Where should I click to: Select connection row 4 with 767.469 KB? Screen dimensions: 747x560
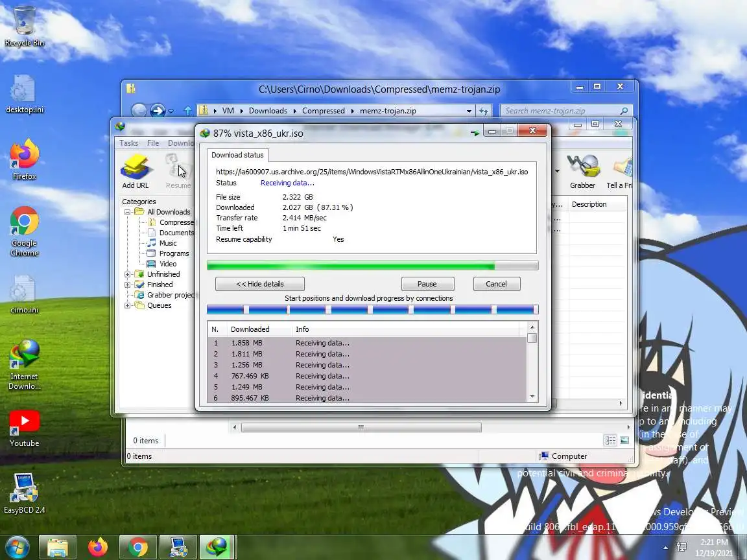pyautogui.click(x=367, y=376)
